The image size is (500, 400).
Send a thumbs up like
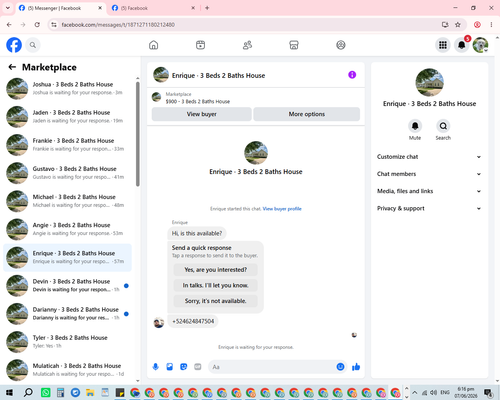pos(356,367)
